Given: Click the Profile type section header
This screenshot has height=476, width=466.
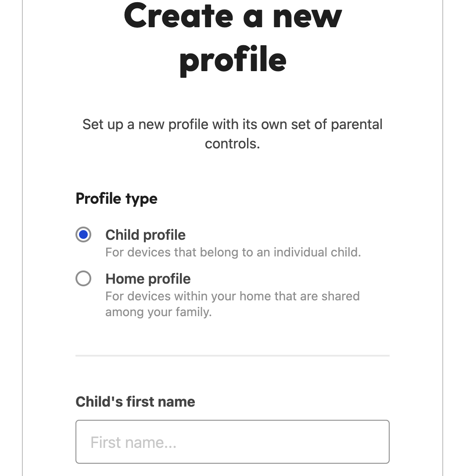Looking at the screenshot, I should (116, 198).
